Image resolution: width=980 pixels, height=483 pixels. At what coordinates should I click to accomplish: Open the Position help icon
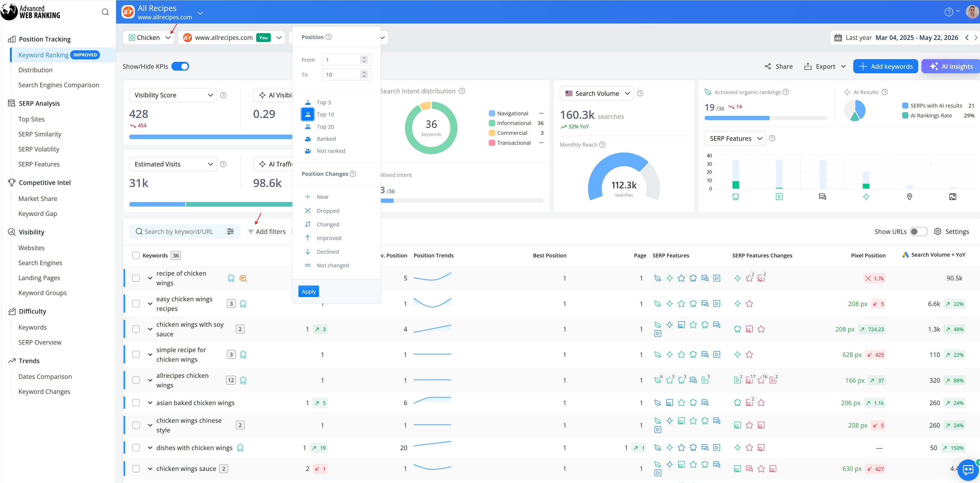coord(329,37)
